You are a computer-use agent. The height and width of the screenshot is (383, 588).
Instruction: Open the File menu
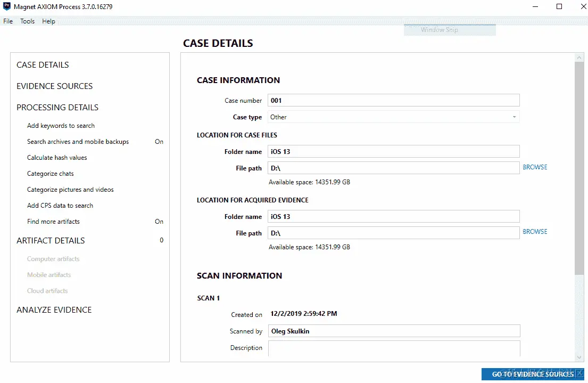click(8, 21)
